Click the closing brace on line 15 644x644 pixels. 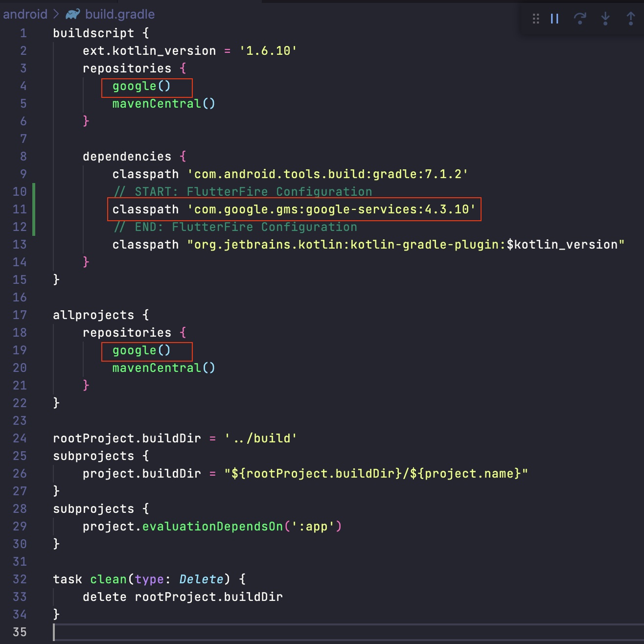click(56, 280)
